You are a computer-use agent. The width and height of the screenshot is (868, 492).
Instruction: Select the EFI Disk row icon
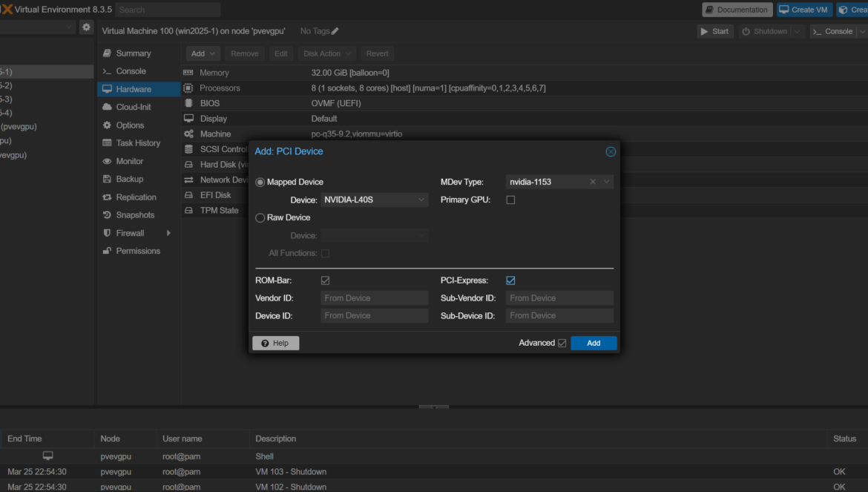[x=188, y=195]
